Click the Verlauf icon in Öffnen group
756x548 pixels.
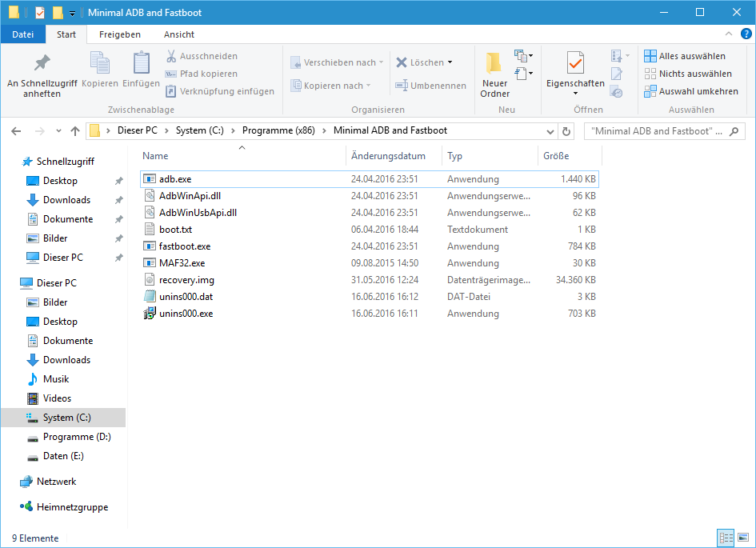pyautogui.click(x=617, y=91)
